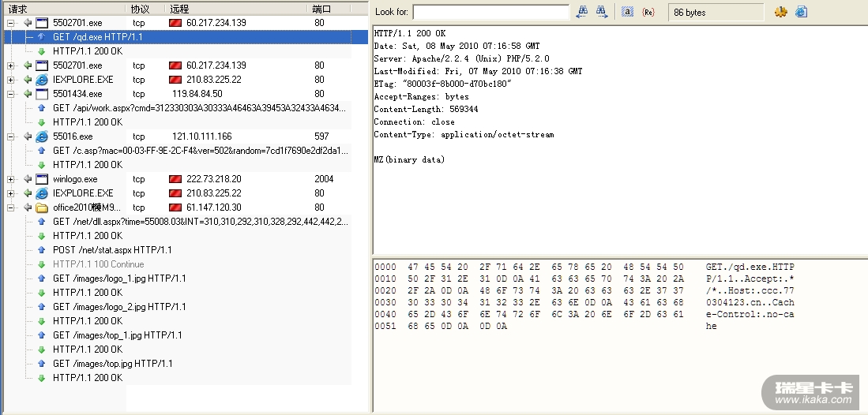Click the Internet Explorer icon of 55016.exe

[x=42, y=136]
